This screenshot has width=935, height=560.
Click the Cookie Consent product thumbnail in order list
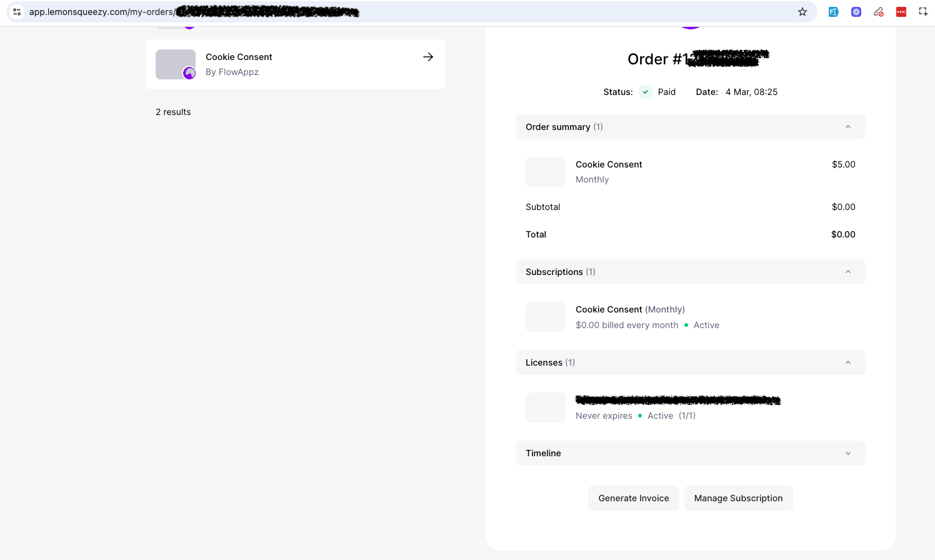pyautogui.click(x=175, y=64)
